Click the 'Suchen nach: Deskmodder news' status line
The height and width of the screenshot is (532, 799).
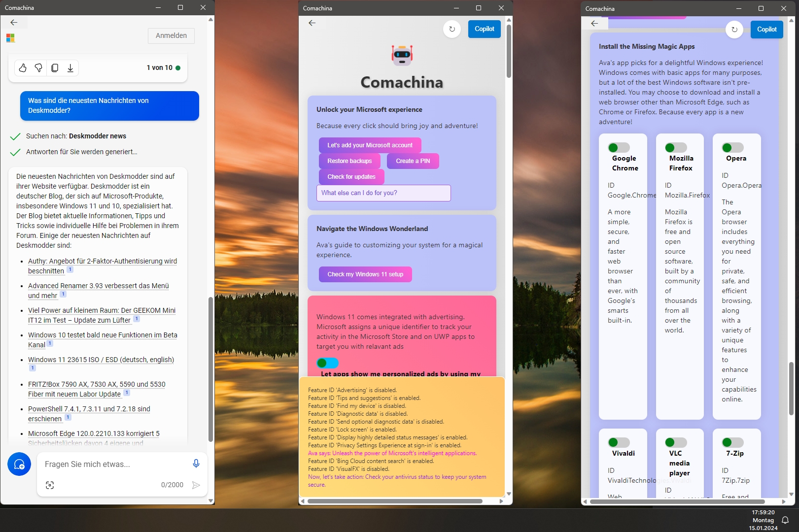pyautogui.click(x=76, y=136)
